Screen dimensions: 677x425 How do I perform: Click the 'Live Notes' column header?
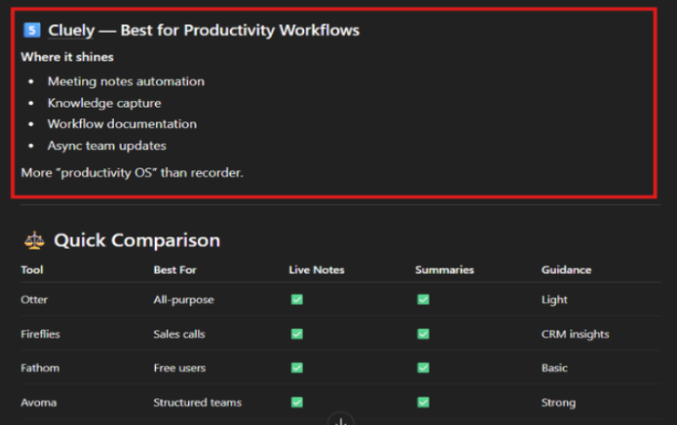pyautogui.click(x=316, y=270)
